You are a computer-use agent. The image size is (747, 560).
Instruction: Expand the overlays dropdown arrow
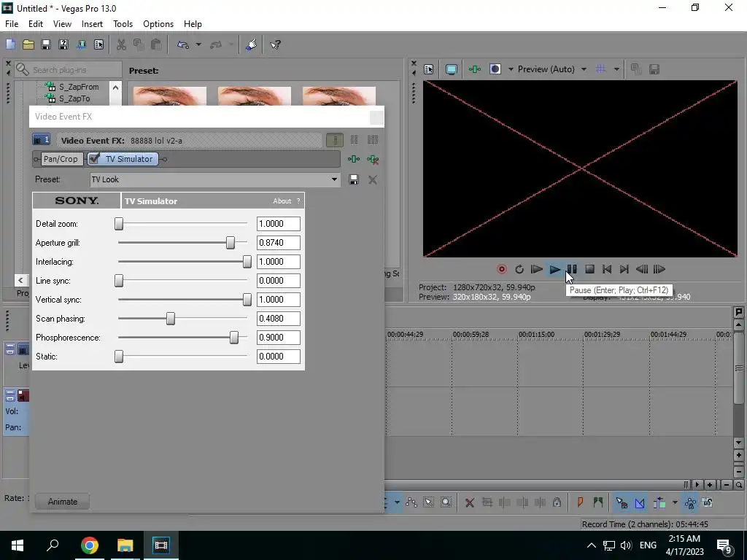[616, 69]
